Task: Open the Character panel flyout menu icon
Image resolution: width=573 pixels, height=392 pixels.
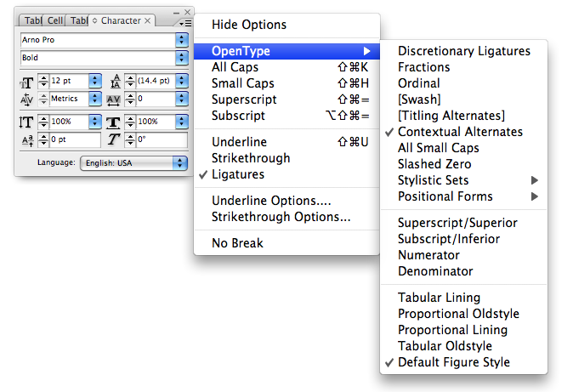Action: pos(185,24)
